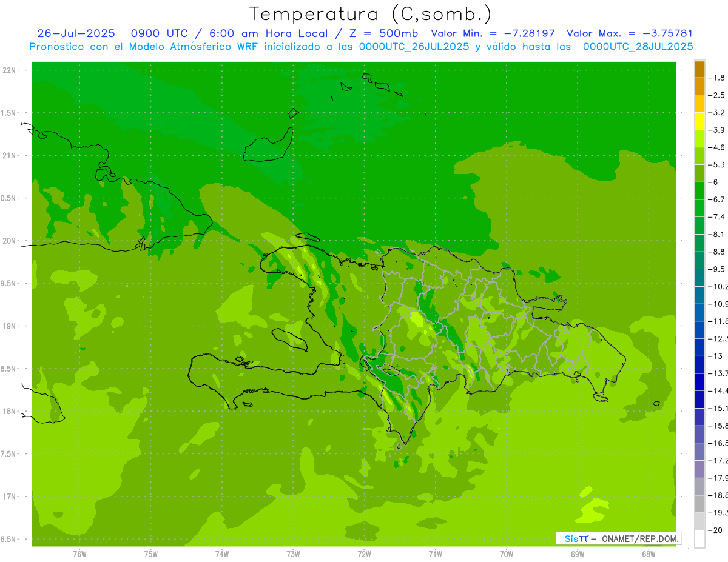
Task: Click the '18N' latitude label
Action: pyautogui.click(x=10, y=412)
